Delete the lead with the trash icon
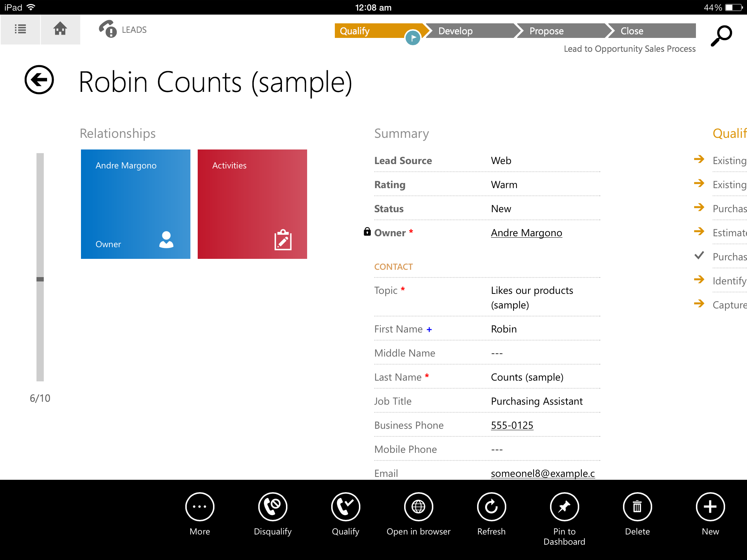The height and width of the screenshot is (560, 747). tap(637, 507)
